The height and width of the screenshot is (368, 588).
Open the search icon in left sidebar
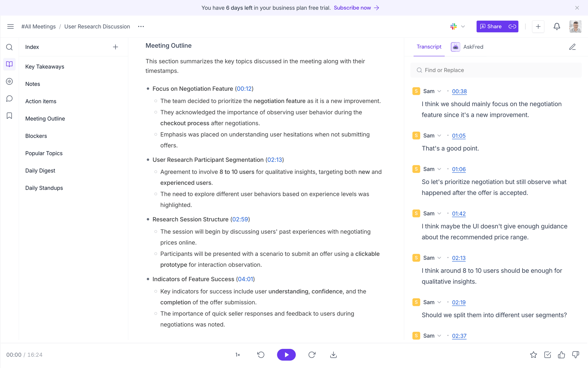tap(9, 47)
